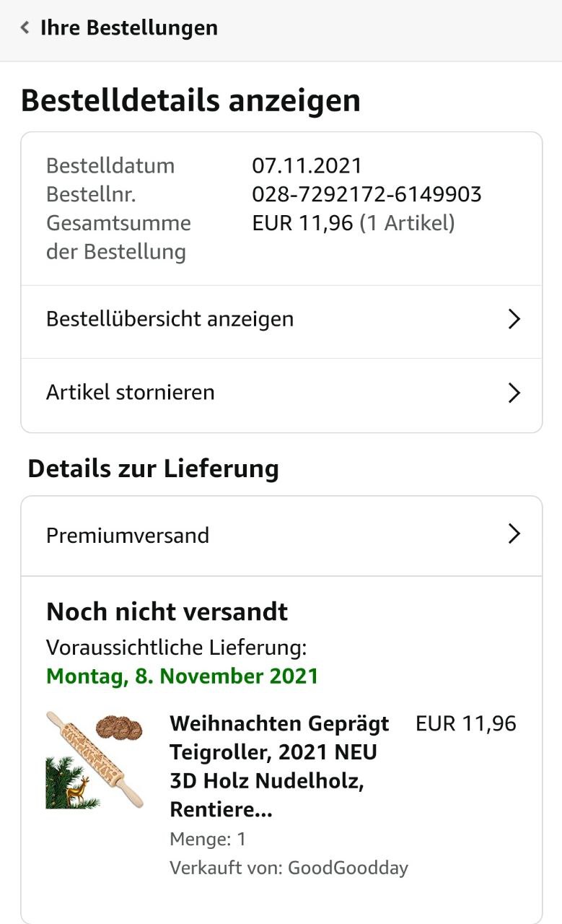Open Bestellübersicht anzeigen row
The width and height of the screenshot is (562, 924).
pos(281,319)
